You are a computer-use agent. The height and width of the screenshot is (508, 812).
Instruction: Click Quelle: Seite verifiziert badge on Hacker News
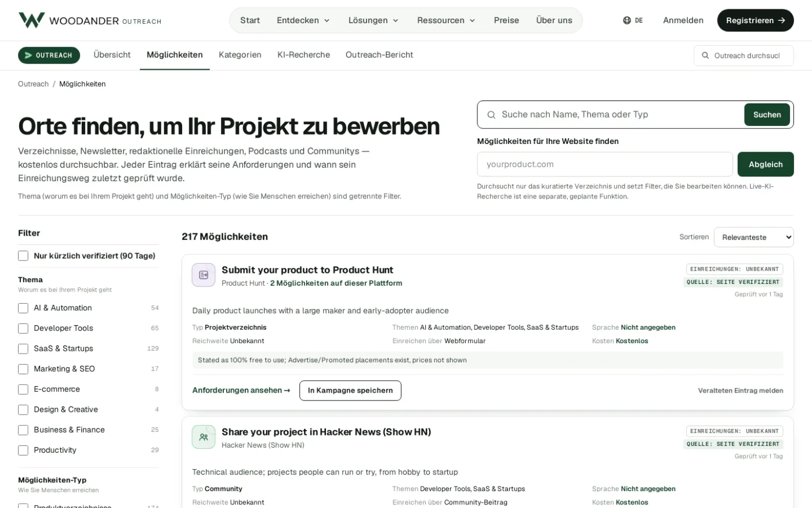pos(733,444)
